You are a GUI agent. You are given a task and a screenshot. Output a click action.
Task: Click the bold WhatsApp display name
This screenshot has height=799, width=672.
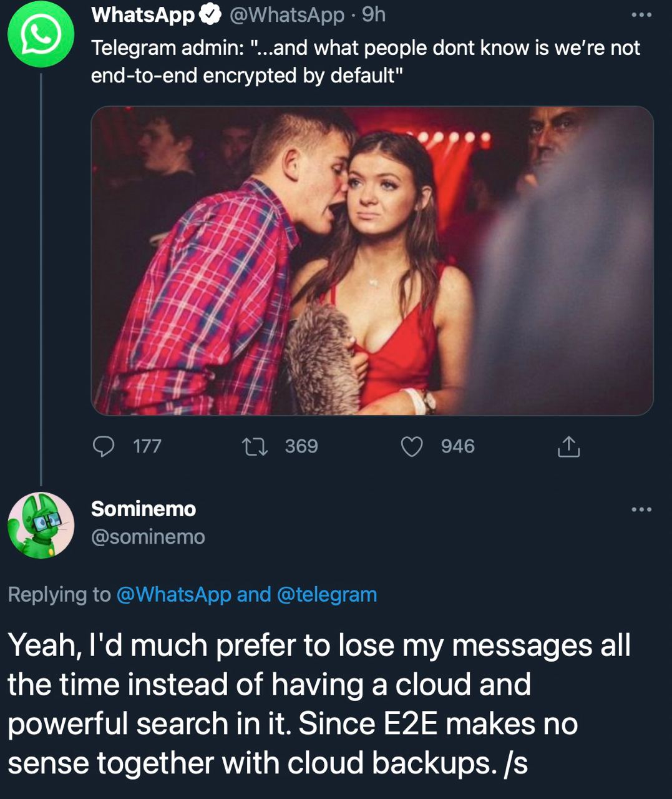point(143,15)
